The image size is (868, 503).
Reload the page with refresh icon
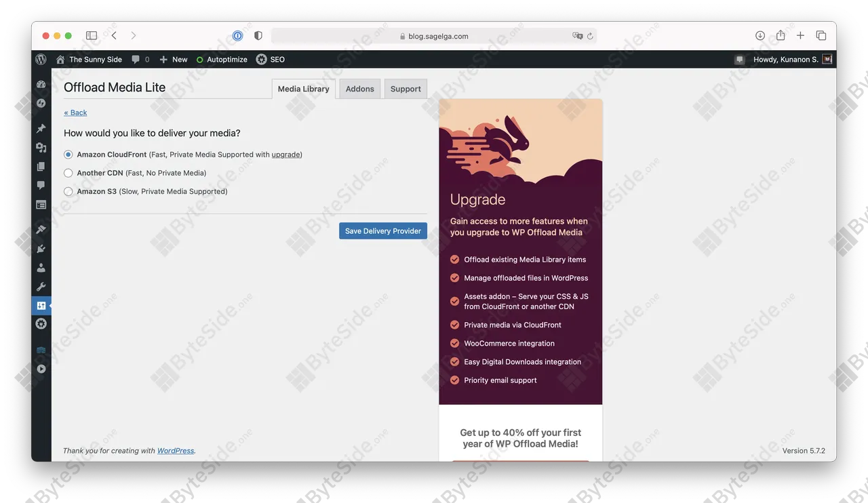tap(590, 36)
